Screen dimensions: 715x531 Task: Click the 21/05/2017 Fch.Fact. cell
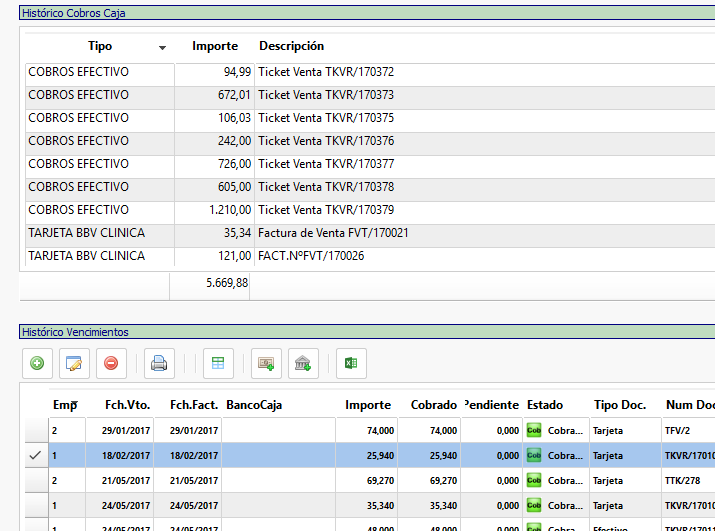188,481
